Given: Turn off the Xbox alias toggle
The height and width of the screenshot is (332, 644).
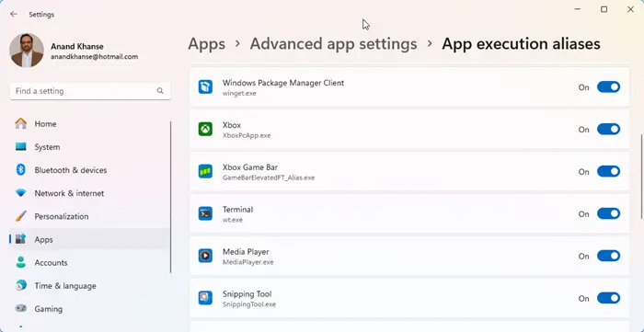Looking at the screenshot, I should (608, 130).
